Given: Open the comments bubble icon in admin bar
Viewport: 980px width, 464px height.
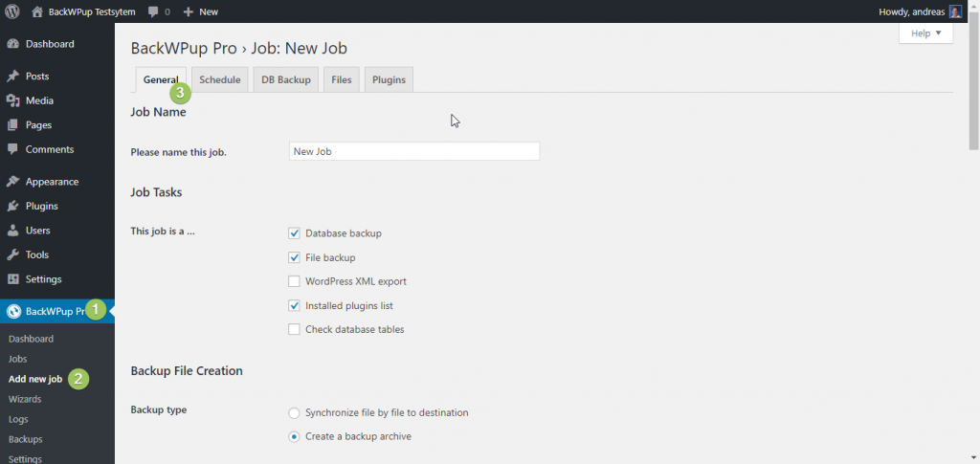Looking at the screenshot, I should 154,11.
